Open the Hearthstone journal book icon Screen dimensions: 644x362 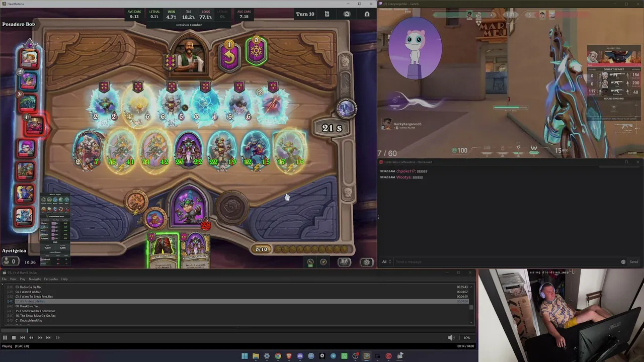(x=344, y=262)
